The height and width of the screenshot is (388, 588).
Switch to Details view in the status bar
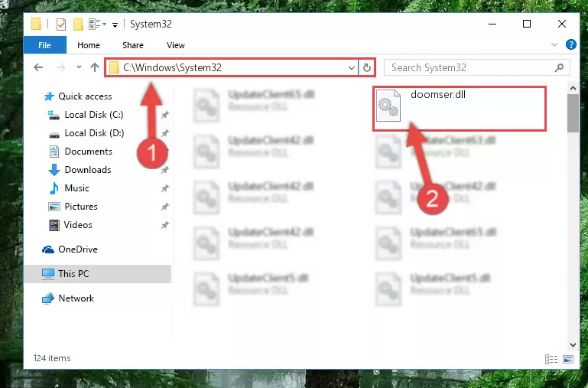551,359
